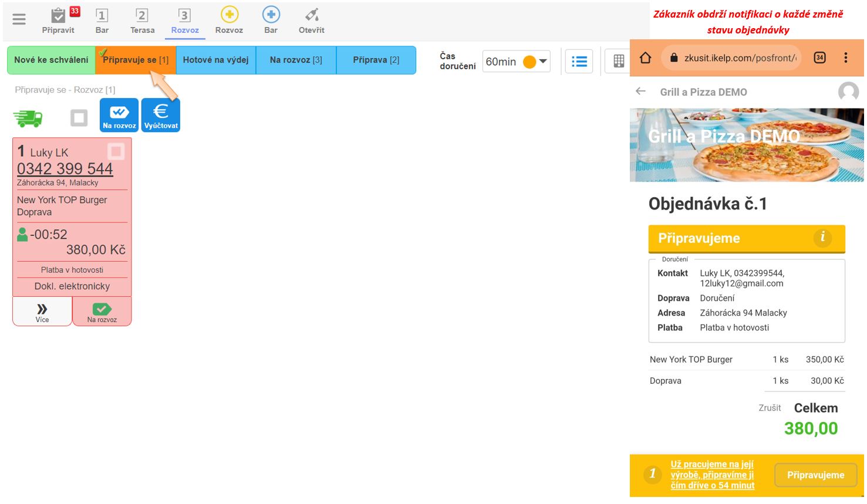Open the hamburger main menu
Image resolution: width=867 pixels, height=504 pixels.
[x=19, y=19]
